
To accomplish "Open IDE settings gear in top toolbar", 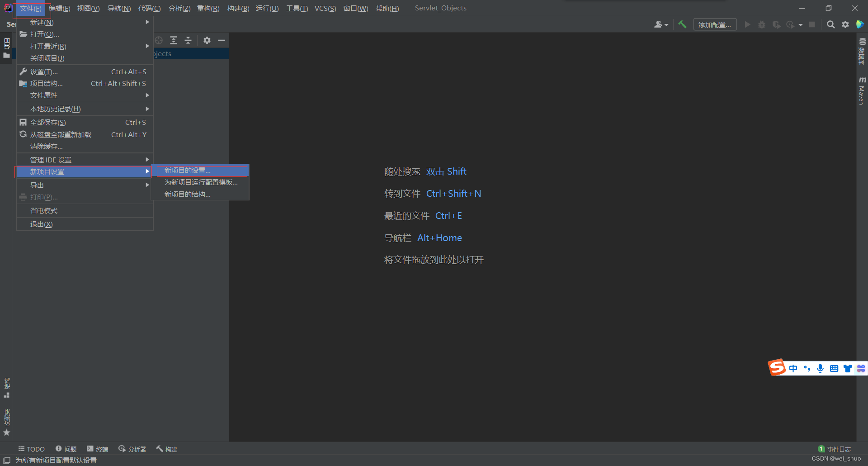I will coord(845,24).
